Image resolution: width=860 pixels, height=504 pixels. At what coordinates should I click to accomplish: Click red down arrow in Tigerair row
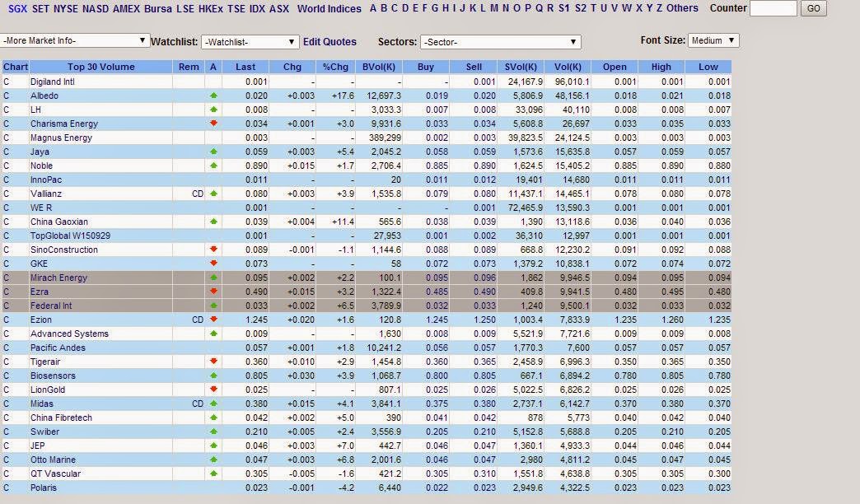click(x=214, y=362)
